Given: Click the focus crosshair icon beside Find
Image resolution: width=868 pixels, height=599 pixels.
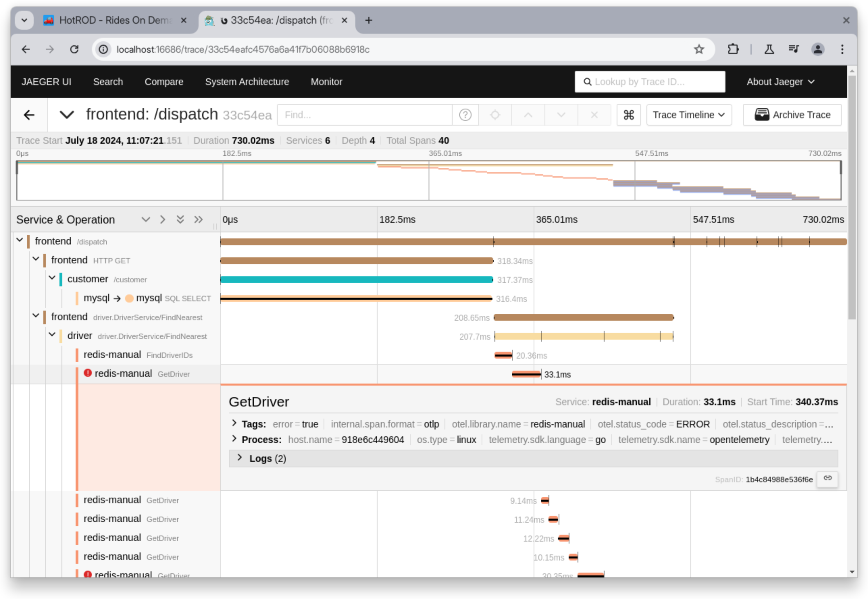Looking at the screenshot, I should 495,115.
